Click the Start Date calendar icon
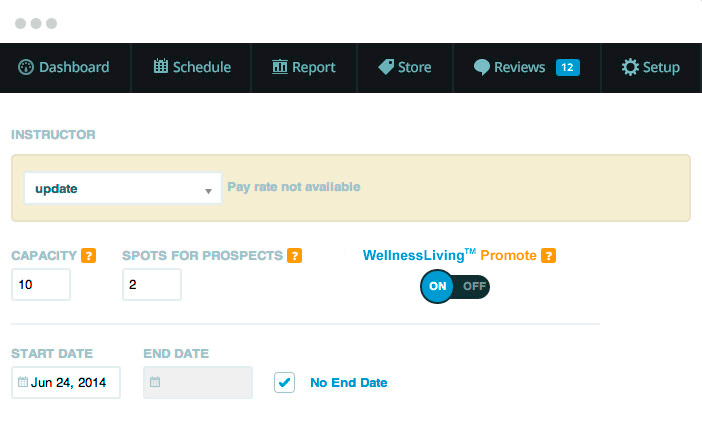 [23, 382]
